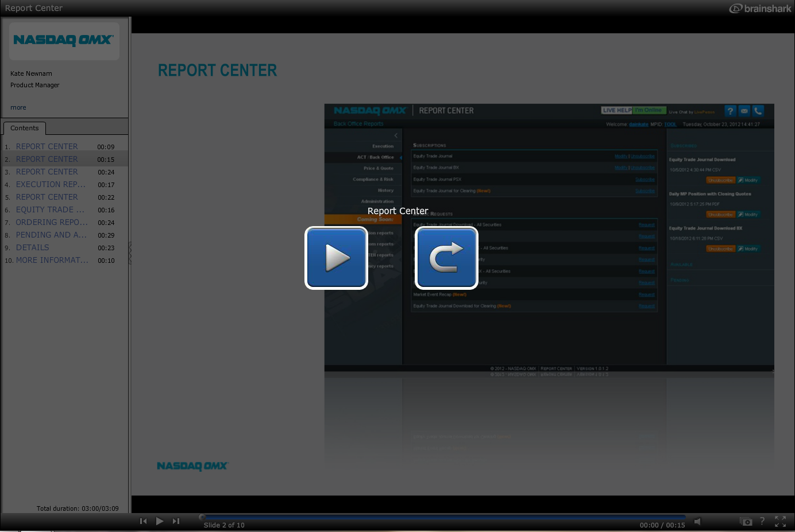Click the playback progress slider
Screen dimensions: 795x532
pos(442,517)
